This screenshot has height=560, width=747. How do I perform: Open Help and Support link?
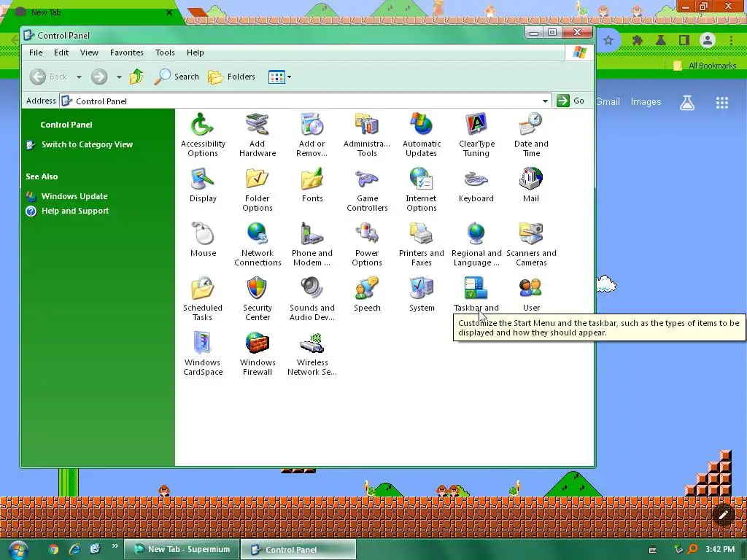[x=75, y=211]
